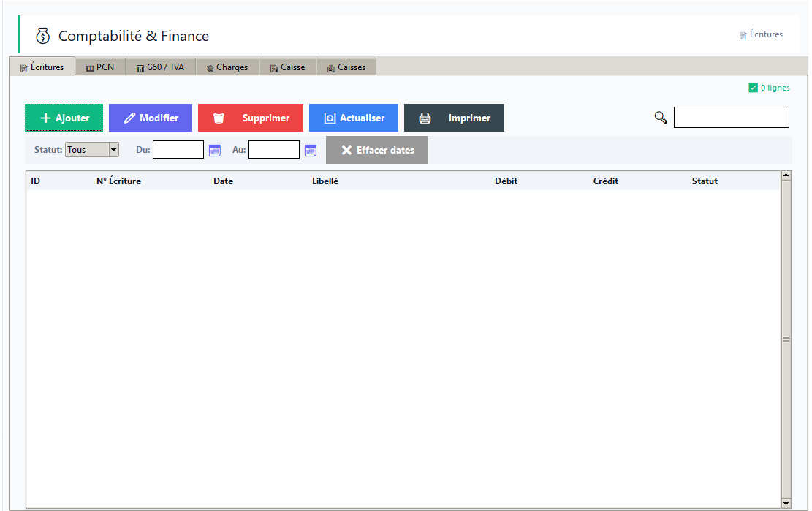Click the money bag icon in header
This screenshot has width=812, height=511.
[x=42, y=36]
